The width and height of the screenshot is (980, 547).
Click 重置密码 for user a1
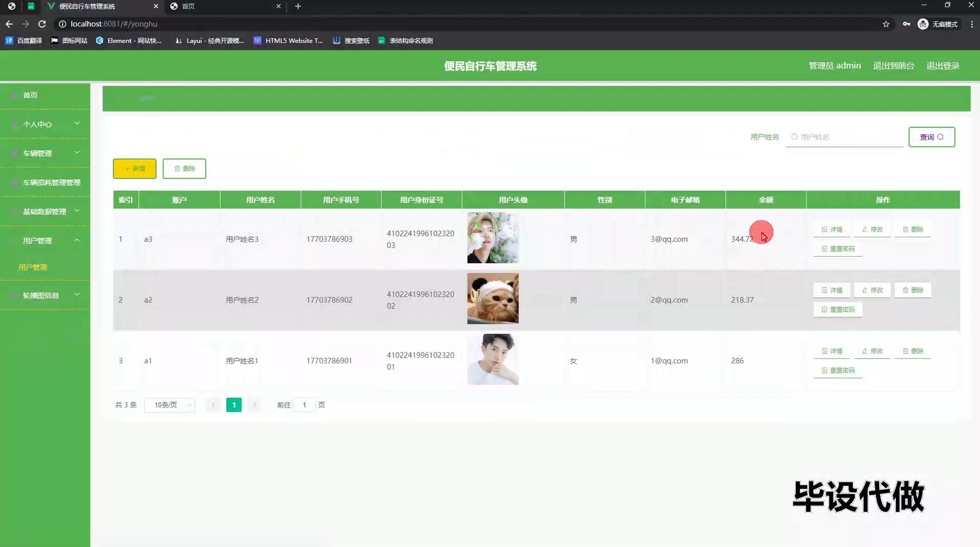[x=838, y=370]
